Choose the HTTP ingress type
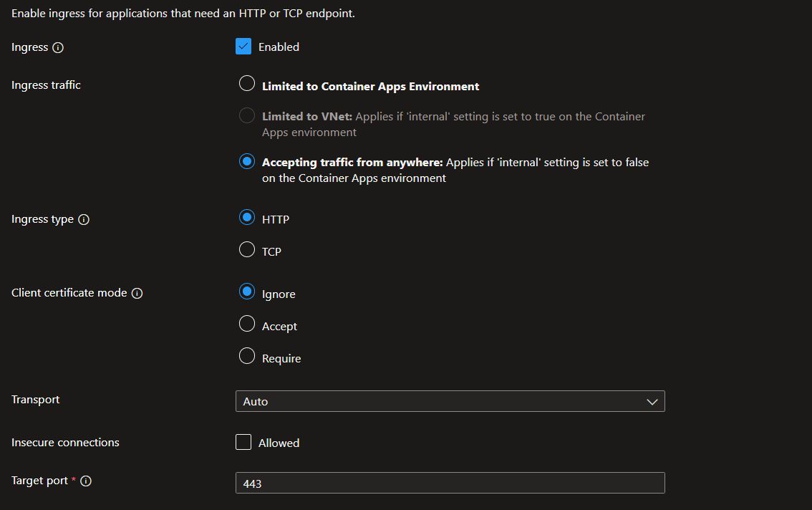Screen dimensions: 812x510 247,217
